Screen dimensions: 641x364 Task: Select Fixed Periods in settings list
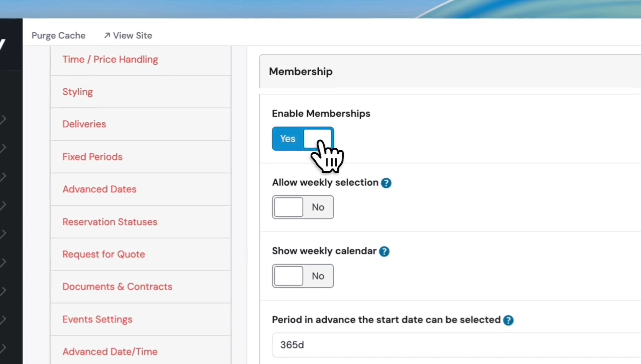click(x=92, y=157)
